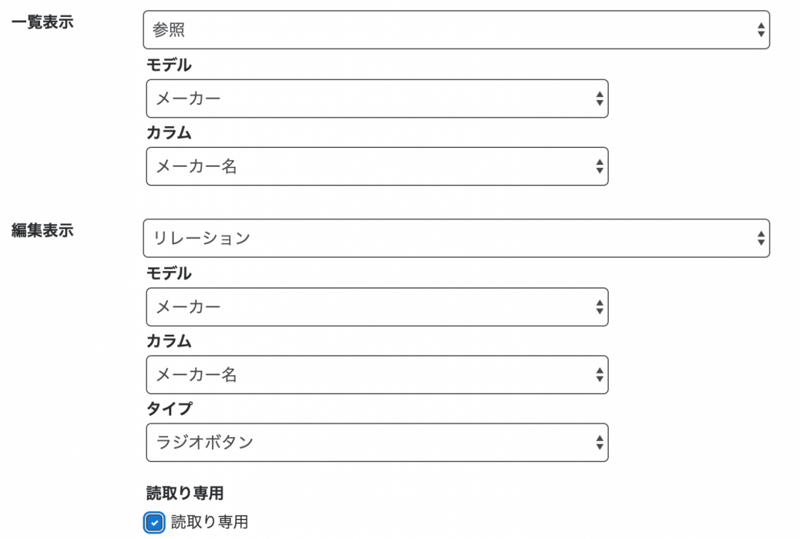
Task: Open the カラム dropdown under 編集表示
Action: (x=376, y=374)
